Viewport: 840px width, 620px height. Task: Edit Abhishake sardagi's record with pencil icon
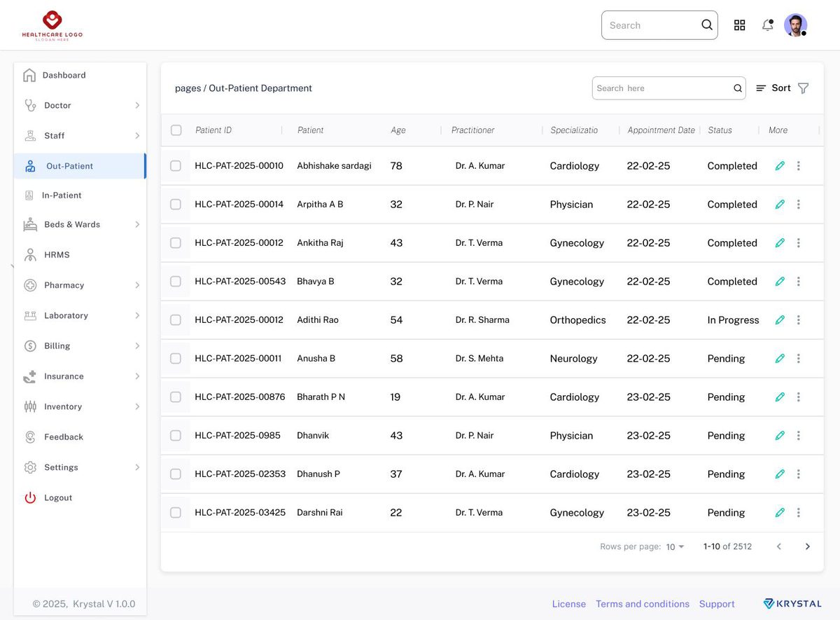[x=780, y=166]
